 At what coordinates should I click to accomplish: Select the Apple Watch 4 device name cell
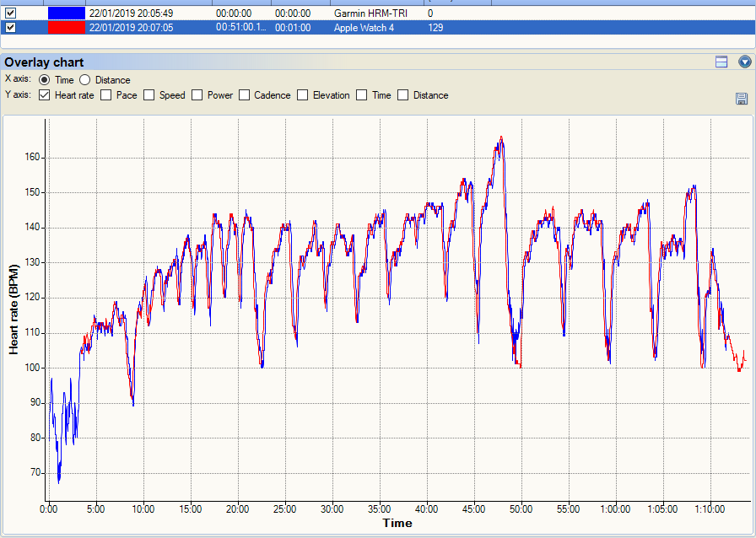tap(364, 28)
